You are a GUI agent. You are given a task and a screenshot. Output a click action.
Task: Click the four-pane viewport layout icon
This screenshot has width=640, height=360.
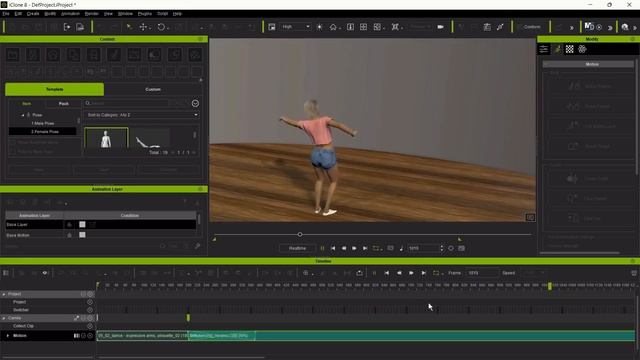[x=363, y=27]
